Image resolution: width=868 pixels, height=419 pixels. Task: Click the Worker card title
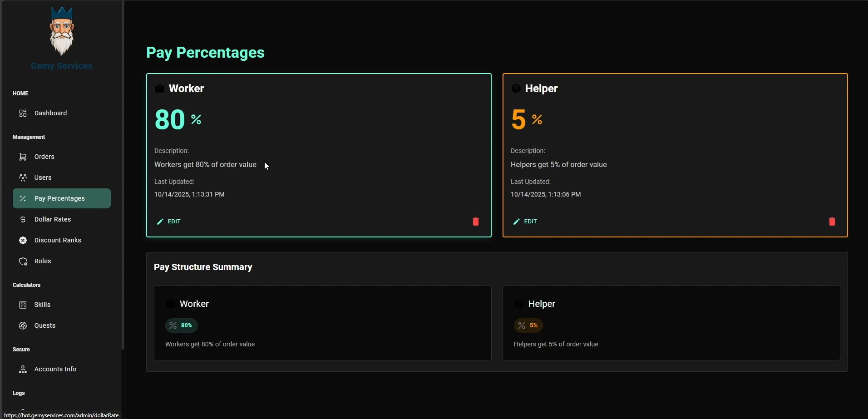[x=186, y=89]
